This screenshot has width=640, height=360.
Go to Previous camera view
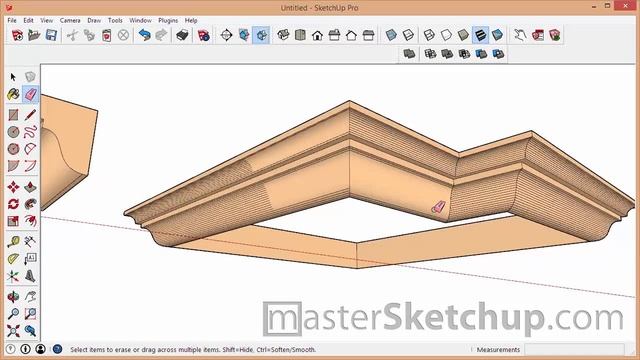30,331
